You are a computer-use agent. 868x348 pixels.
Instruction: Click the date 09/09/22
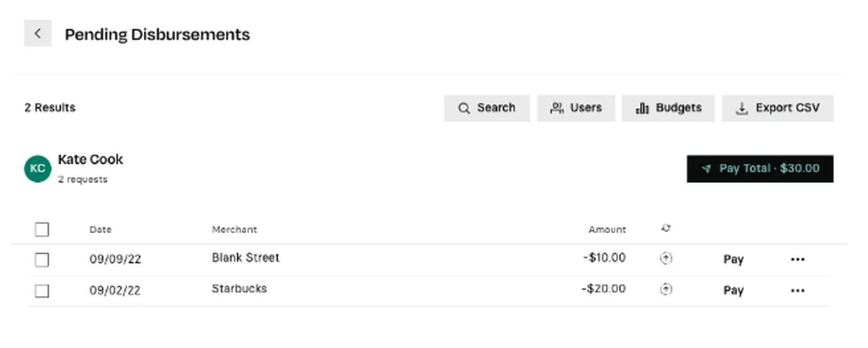pyautogui.click(x=115, y=260)
